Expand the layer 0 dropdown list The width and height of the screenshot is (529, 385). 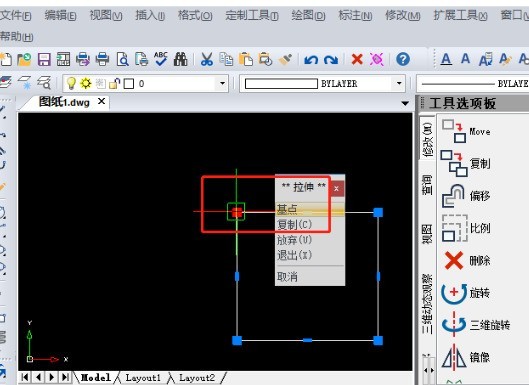tap(222, 83)
